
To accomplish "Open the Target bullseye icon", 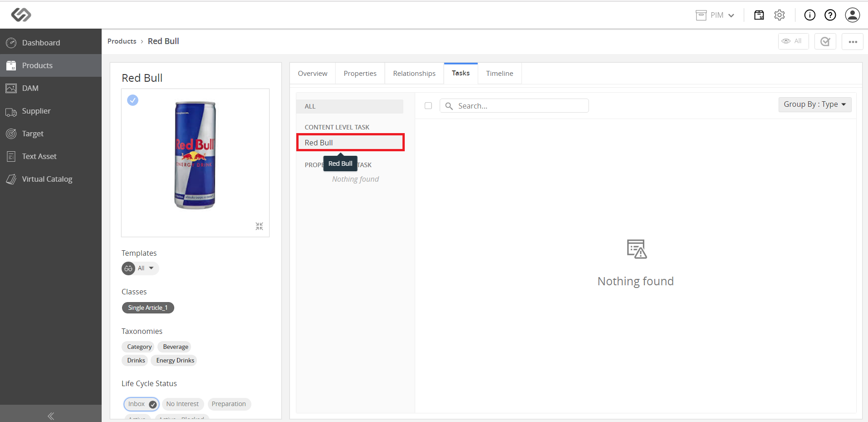I will (x=11, y=134).
